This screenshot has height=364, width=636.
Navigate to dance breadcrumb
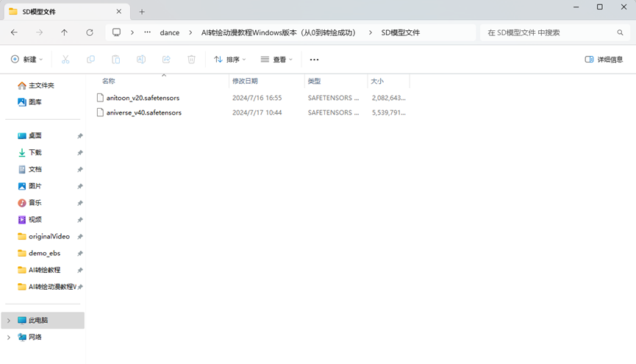point(170,32)
